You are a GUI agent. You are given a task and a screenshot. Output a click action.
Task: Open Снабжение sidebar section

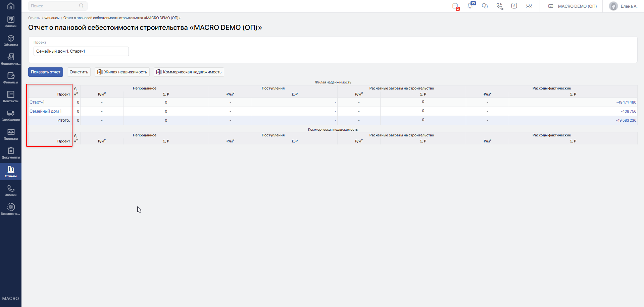coord(11,116)
